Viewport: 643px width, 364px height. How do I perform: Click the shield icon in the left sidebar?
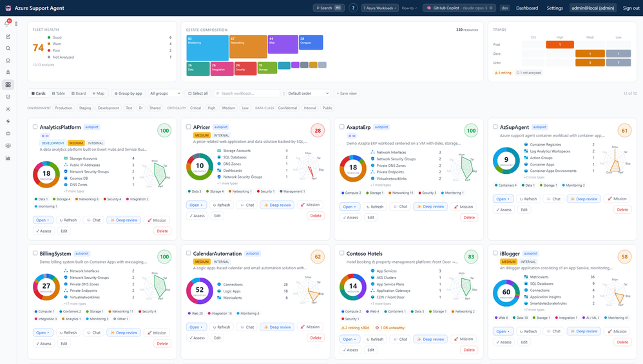8,97
